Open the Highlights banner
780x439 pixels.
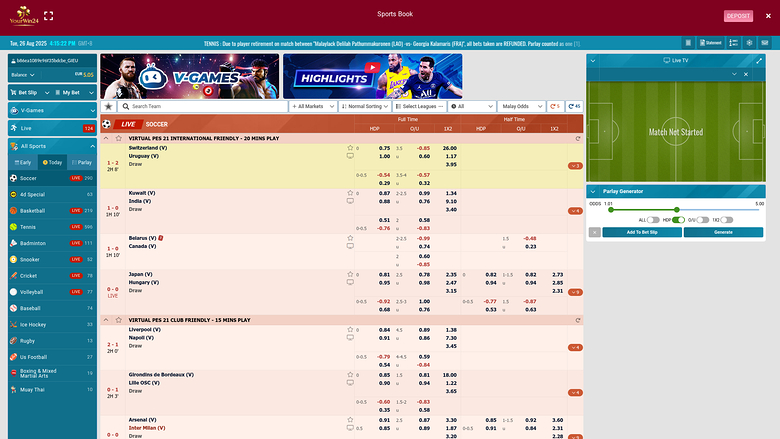[373, 77]
